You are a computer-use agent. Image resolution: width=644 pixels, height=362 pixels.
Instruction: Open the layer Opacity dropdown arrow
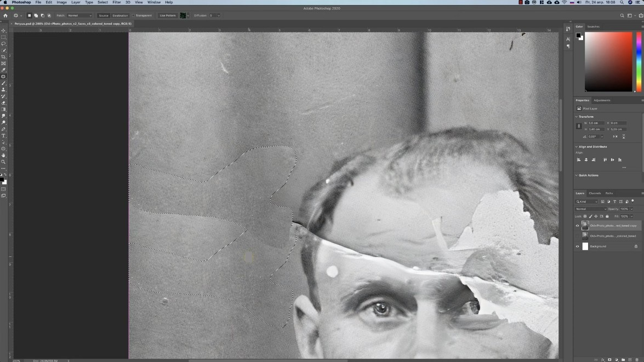pyautogui.click(x=632, y=209)
